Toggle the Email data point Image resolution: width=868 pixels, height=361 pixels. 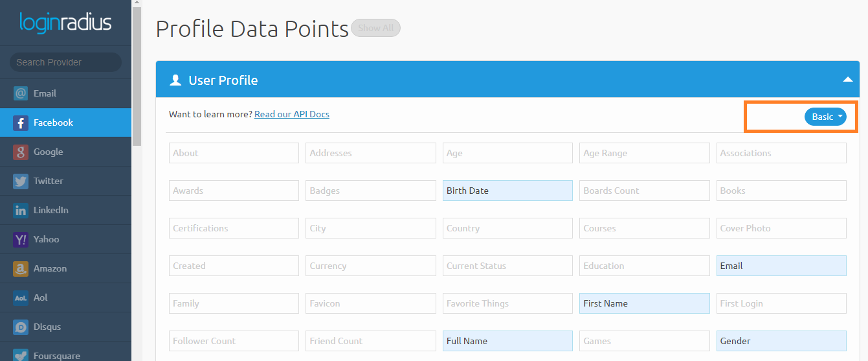781,266
